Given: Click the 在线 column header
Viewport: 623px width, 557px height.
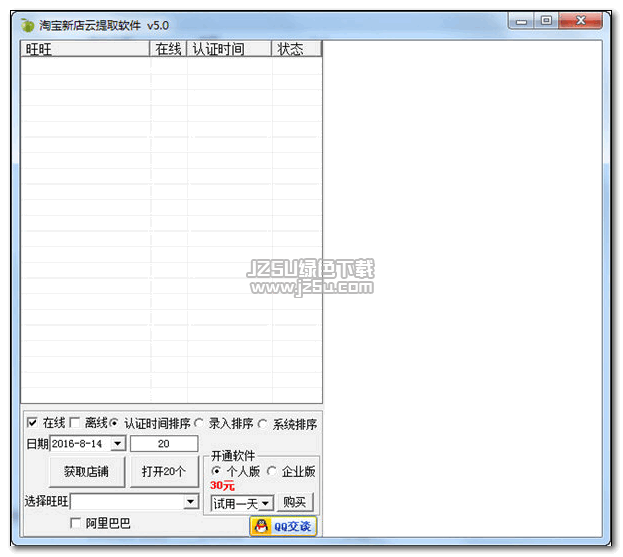Looking at the screenshot, I should point(168,49).
